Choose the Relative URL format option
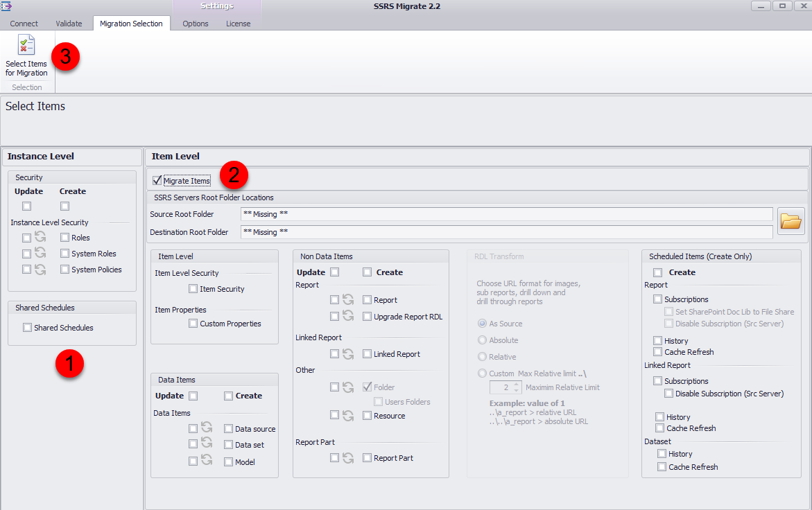Screen dimensions: 812x510 (482, 356)
